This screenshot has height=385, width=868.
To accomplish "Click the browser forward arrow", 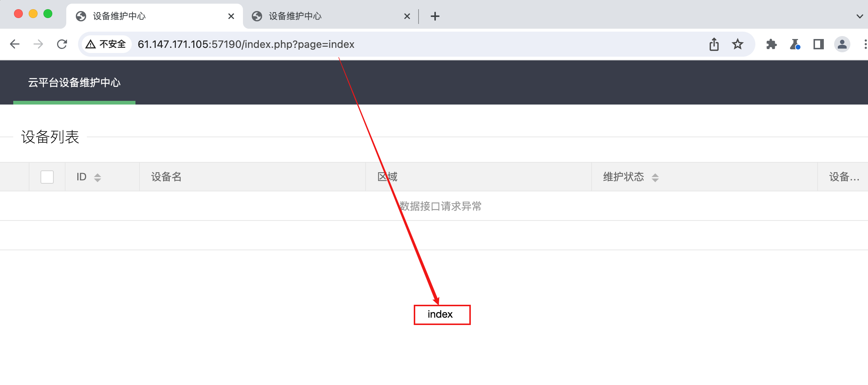I will [x=38, y=44].
